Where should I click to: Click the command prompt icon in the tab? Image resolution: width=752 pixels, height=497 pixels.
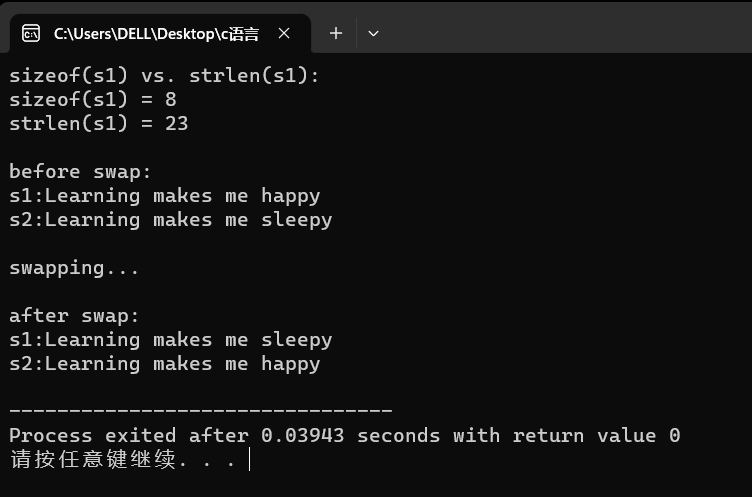pos(31,33)
